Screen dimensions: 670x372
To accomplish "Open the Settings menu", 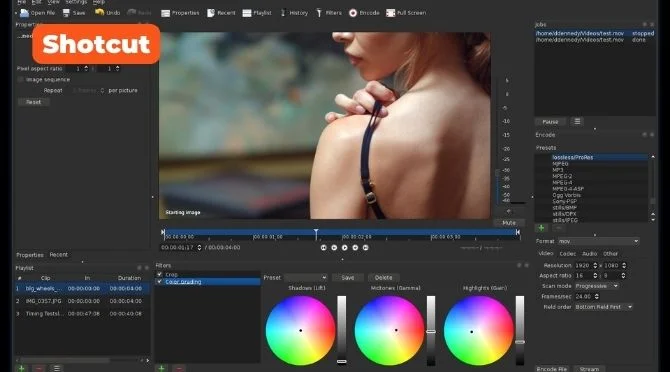I will (76, 2).
